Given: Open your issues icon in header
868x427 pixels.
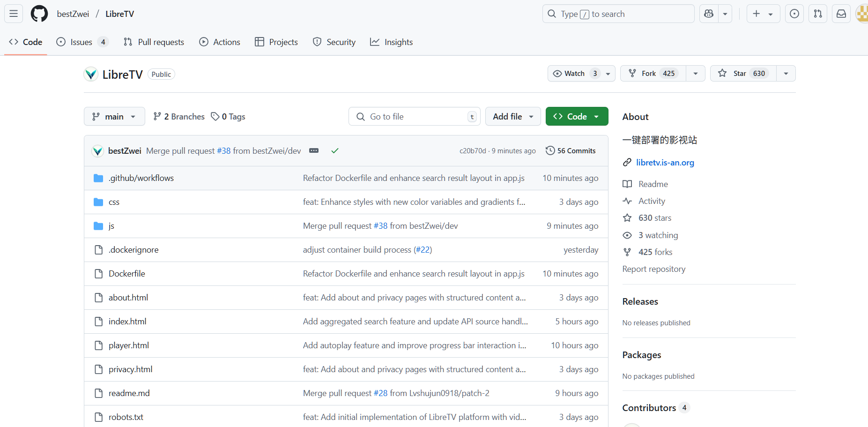Looking at the screenshot, I should click(x=794, y=14).
